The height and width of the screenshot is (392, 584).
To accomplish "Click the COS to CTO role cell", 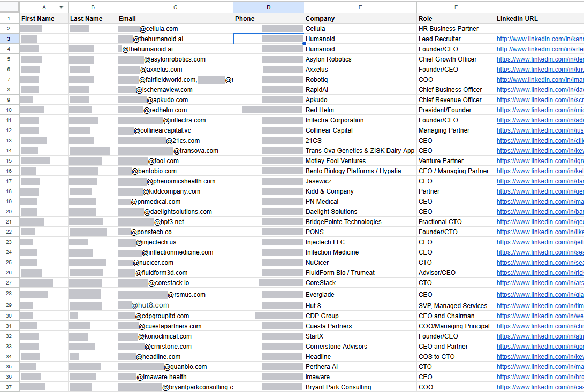I will coord(456,357).
